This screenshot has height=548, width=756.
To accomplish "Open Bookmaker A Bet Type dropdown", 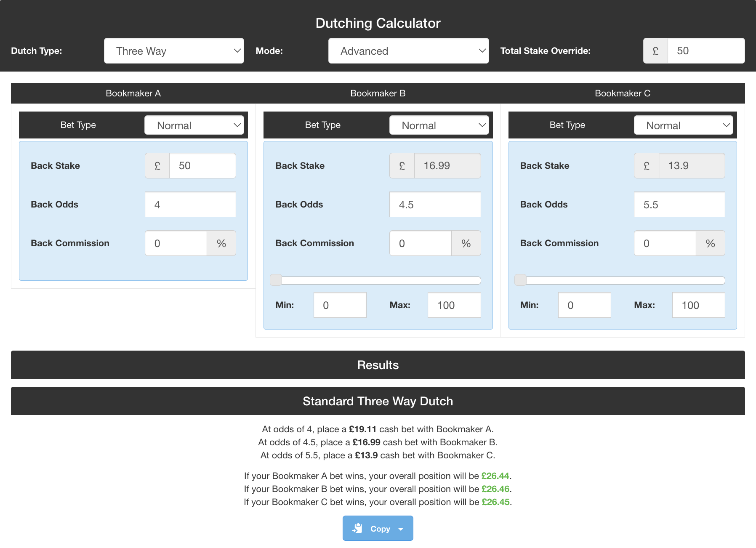I will 194,125.
